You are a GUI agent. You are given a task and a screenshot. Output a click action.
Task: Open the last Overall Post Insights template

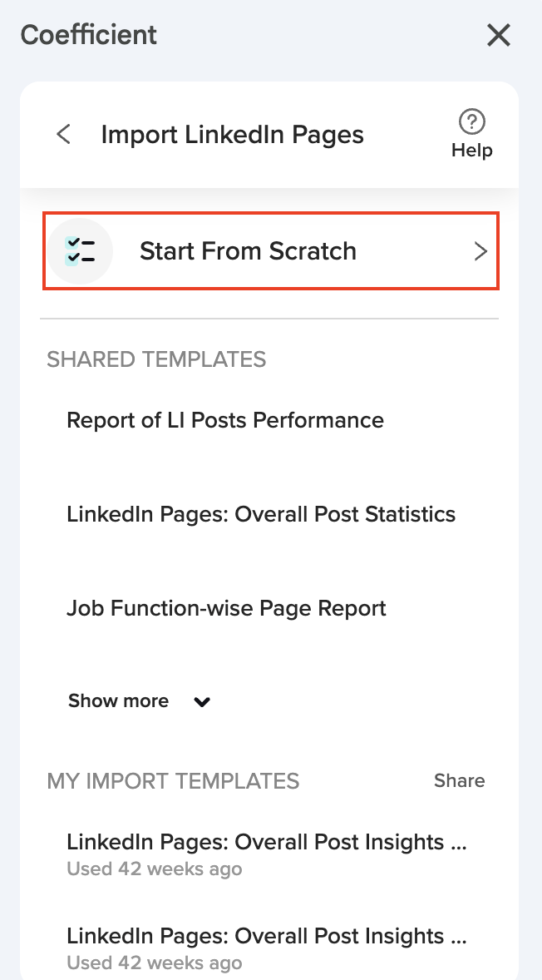click(x=266, y=936)
